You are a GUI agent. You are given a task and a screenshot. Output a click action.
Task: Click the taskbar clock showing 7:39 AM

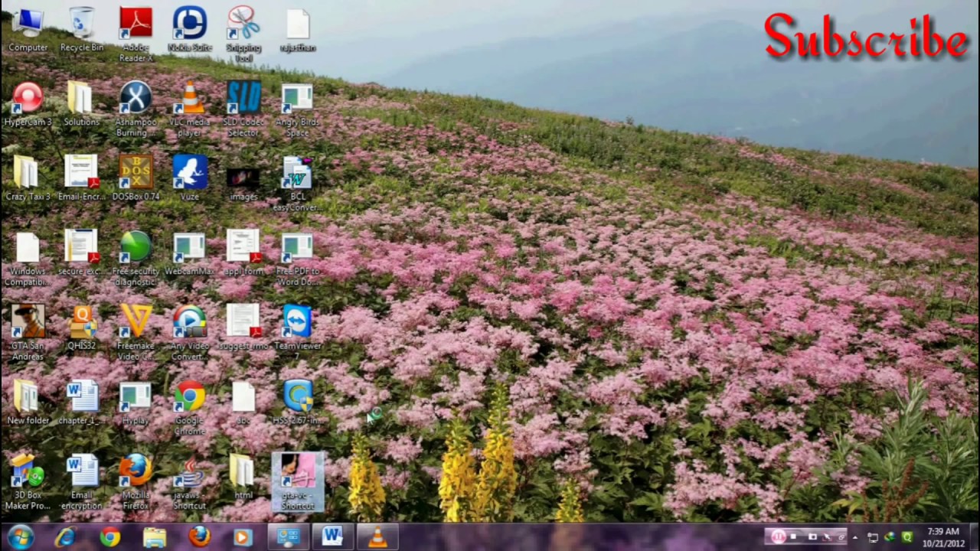coord(942,537)
